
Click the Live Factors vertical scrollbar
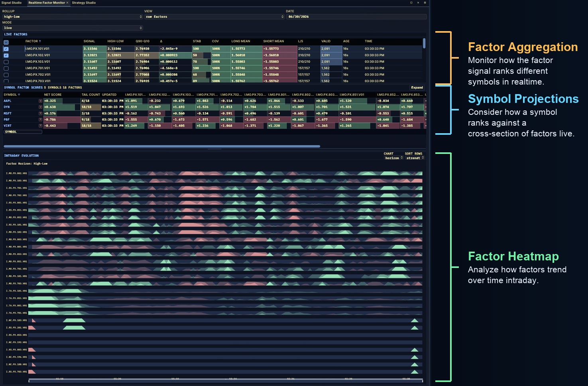(424, 43)
